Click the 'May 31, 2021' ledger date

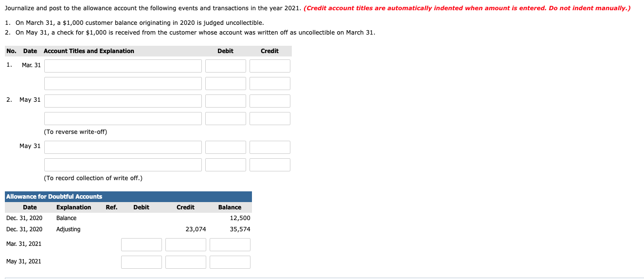pyautogui.click(x=24, y=261)
